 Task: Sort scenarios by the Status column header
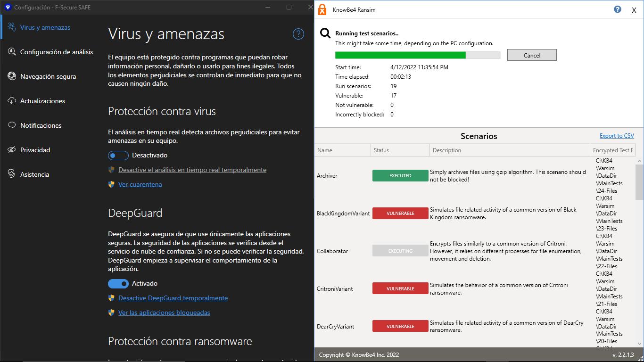[x=400, y=150]
